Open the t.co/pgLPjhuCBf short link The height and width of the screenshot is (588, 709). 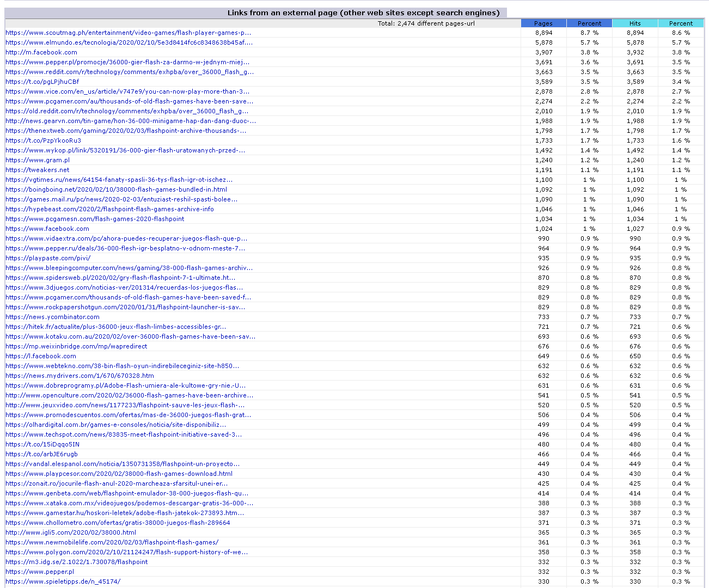click(x=42, y=82)
